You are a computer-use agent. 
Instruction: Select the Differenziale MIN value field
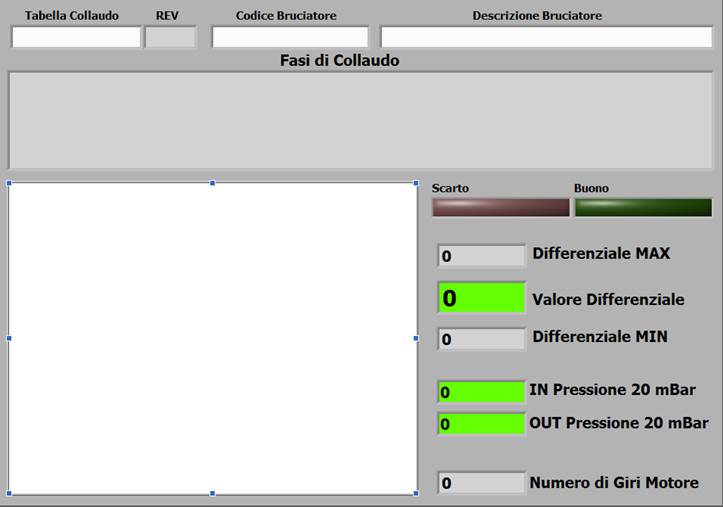481,339
